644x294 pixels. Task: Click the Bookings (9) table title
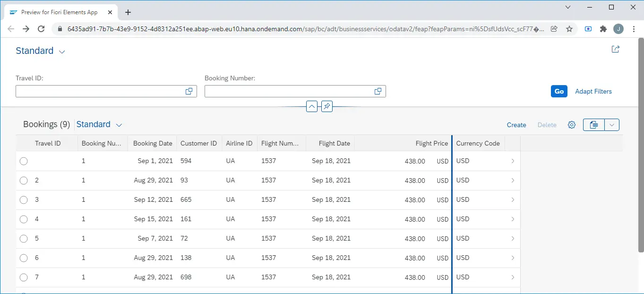pyautogui.click(x=46, y=124)
